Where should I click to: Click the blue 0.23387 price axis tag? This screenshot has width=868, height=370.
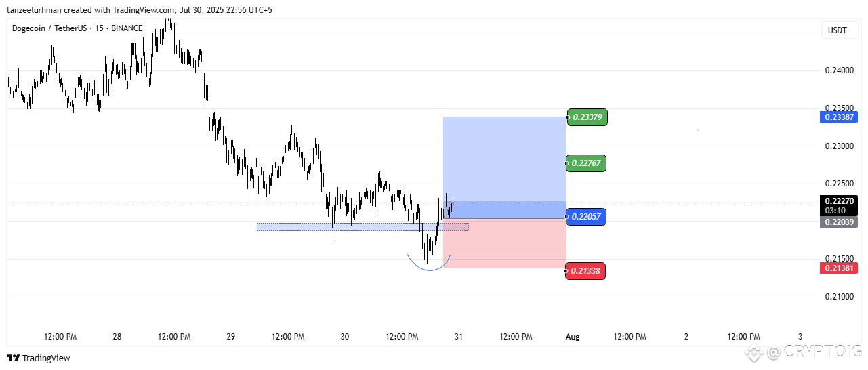pos(840,117)
